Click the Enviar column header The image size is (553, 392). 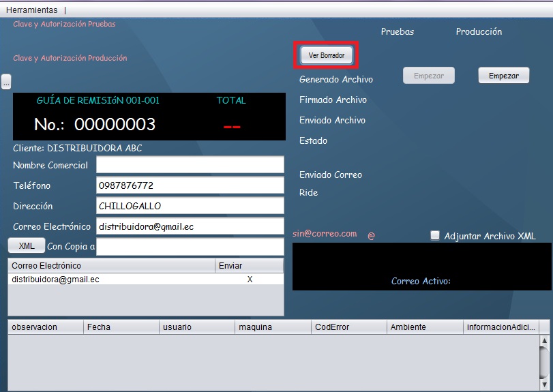(x=249, y=266)
